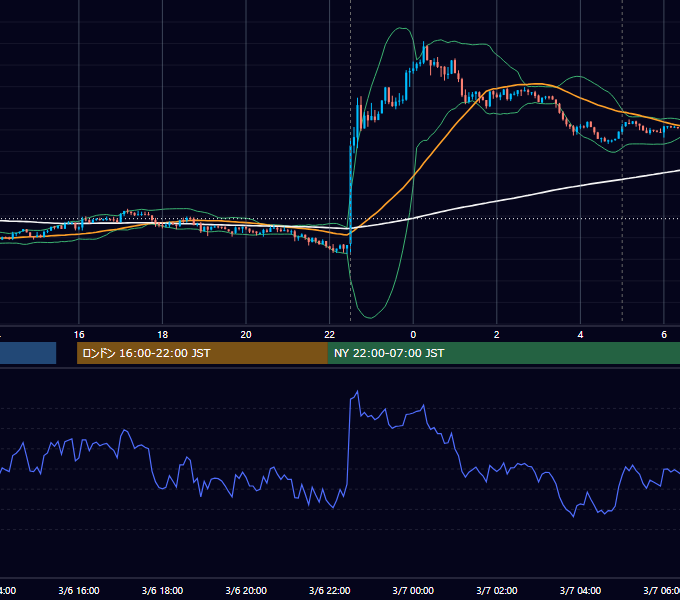Click the hour label 20 on upper axis

click(x=246, y=335)
